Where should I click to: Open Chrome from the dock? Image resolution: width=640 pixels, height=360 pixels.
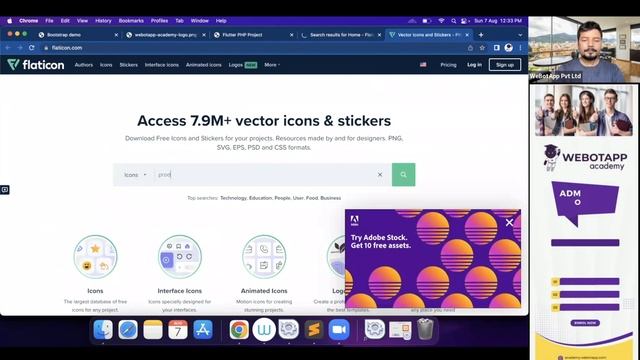pos(239,329)
